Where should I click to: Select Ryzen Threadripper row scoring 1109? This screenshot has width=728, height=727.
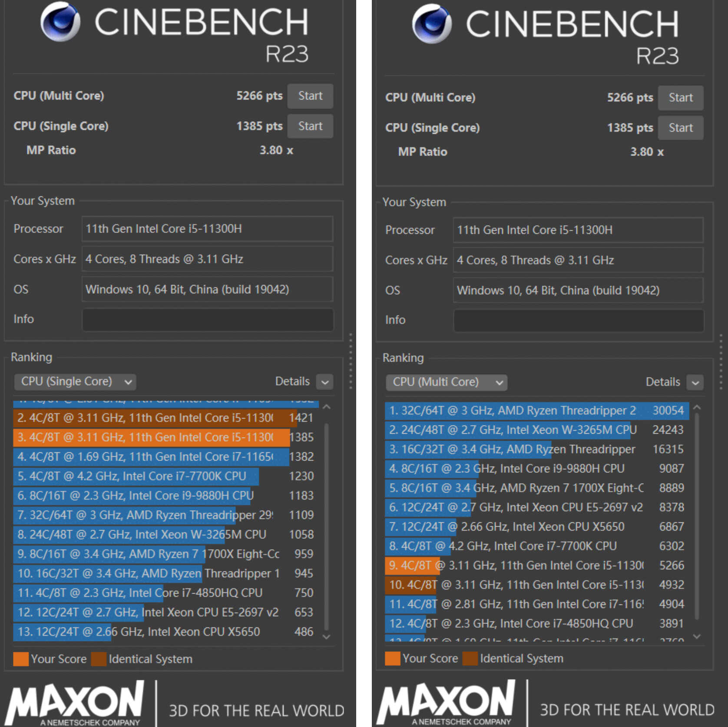click(x=166, y=515)
